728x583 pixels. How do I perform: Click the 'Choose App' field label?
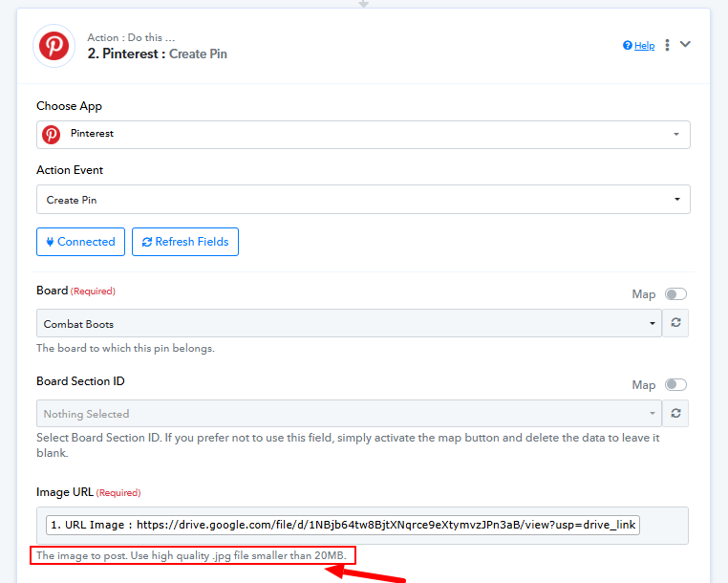pyautogui.click(x=69, y=106)
